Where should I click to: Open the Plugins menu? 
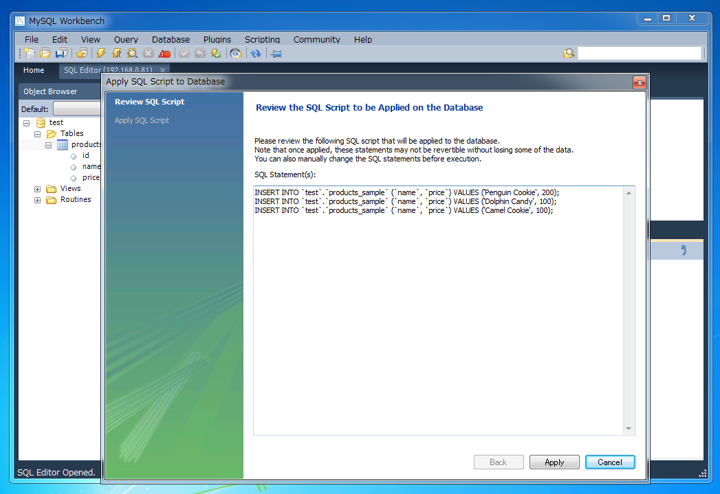pos(217,39)
